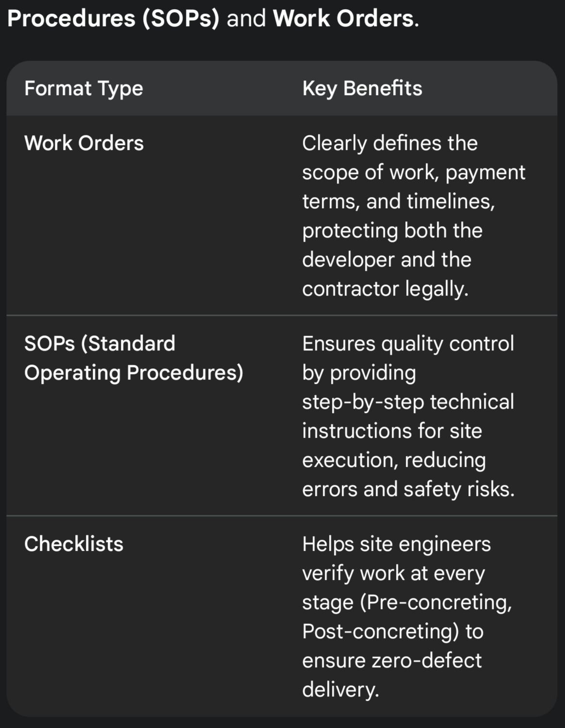Click 'Post-concreting) to' text line
The image size is (565, 728).
393,631
